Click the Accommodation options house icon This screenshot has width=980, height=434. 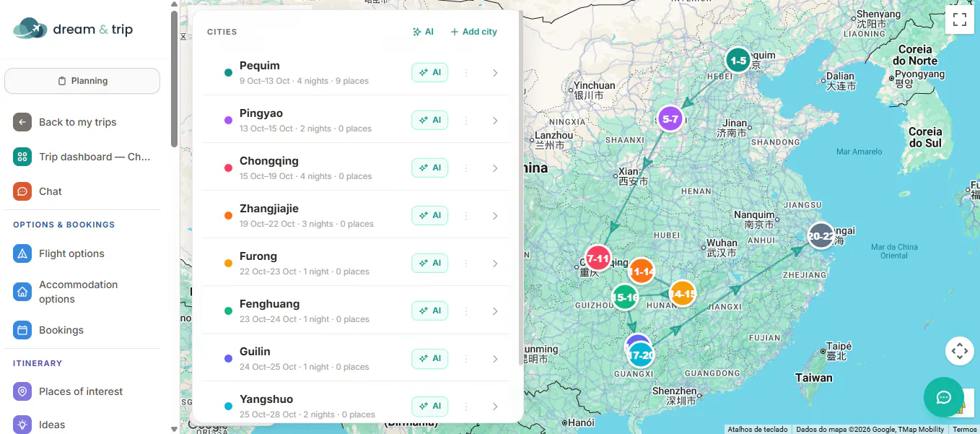(22, 292)
